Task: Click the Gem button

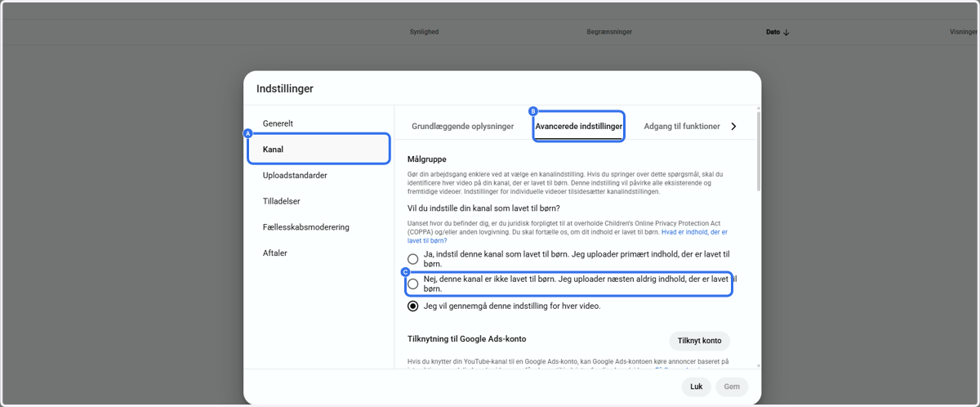Action: click(x=732, y=387)
